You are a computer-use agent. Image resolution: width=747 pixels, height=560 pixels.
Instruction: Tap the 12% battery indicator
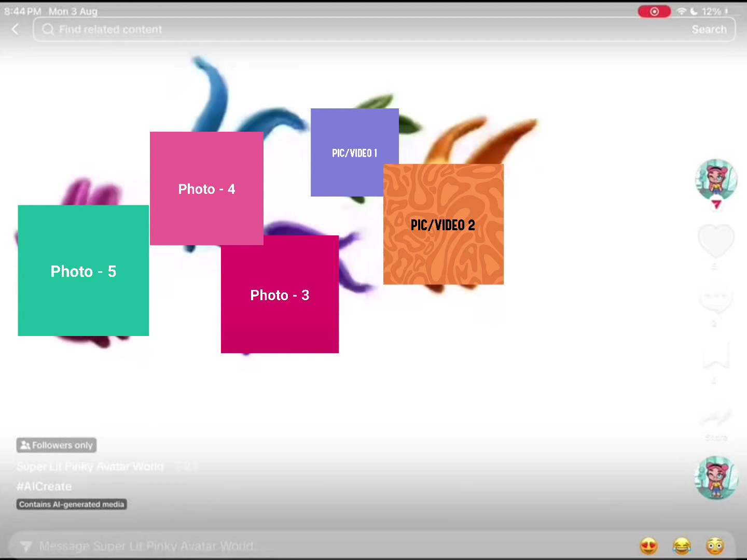pos(715,11)
